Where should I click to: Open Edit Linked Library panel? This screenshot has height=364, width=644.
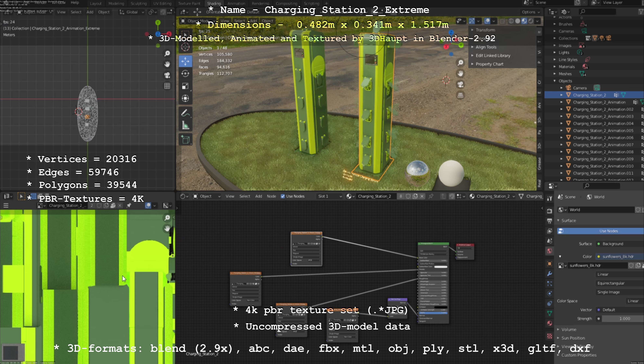[x=492, y=56]
